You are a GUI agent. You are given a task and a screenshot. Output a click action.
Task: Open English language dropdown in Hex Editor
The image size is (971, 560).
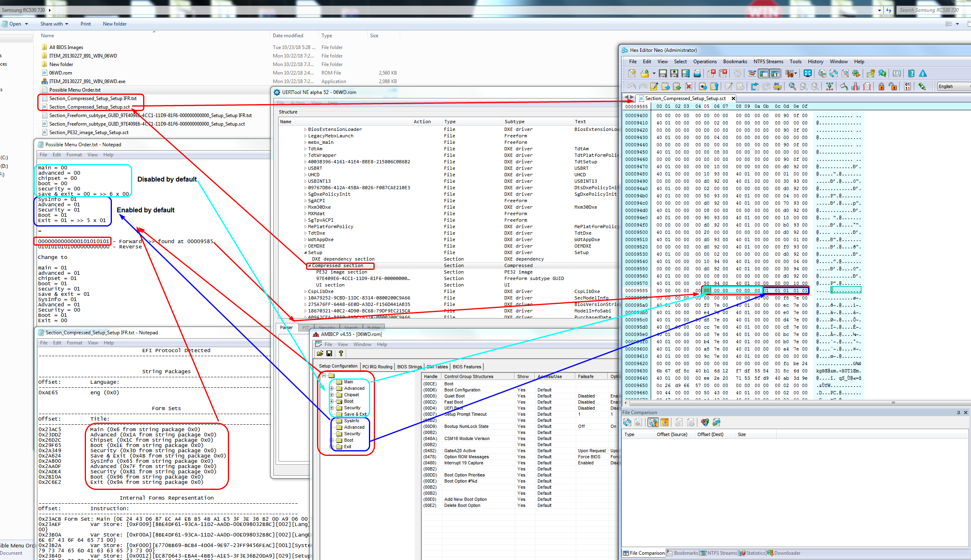[x=954, y=86]
